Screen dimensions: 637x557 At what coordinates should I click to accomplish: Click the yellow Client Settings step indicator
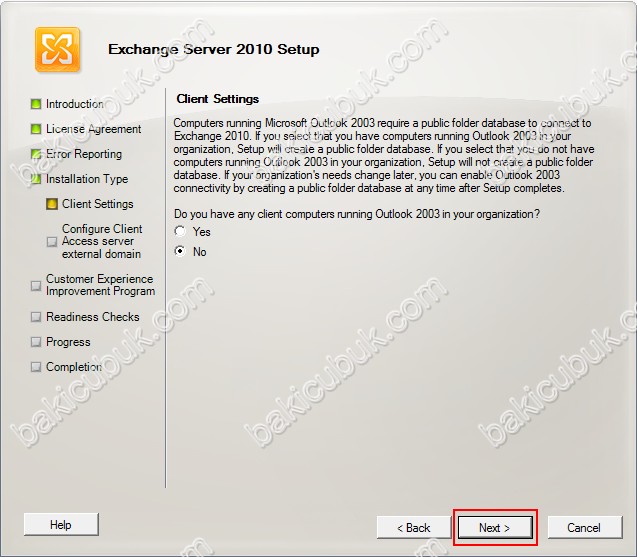coord(52,204)
